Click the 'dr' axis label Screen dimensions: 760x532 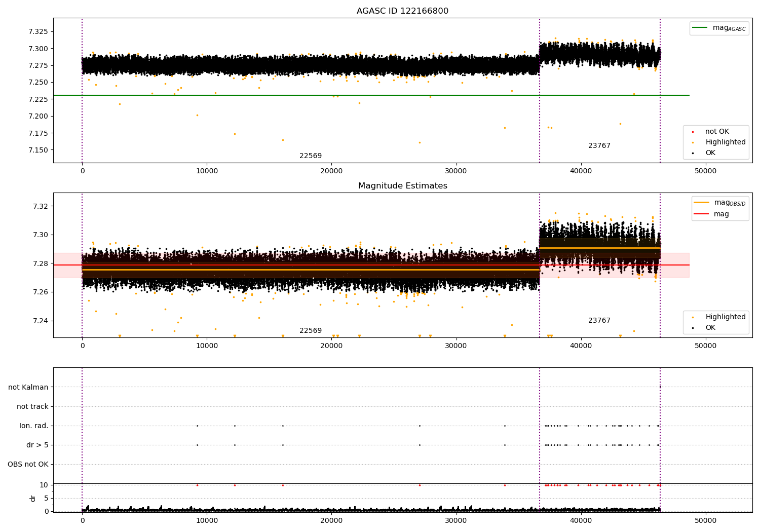point(33,498)
